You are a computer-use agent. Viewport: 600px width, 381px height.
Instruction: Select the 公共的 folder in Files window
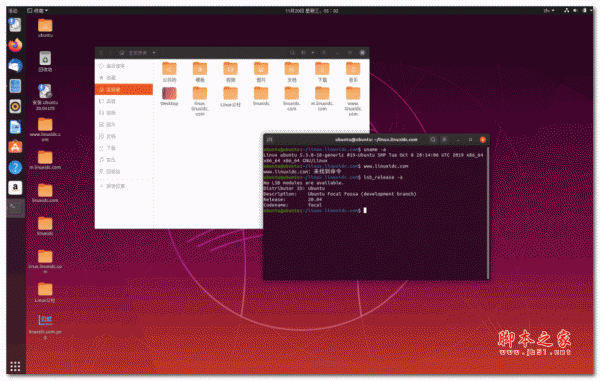tap(169, 72)
